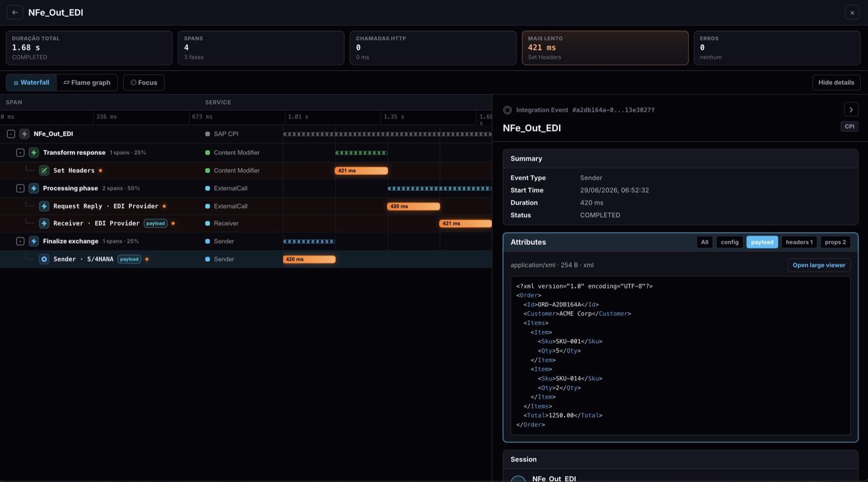
Task: Click the Sender S/4HANA circle icon
Action: pyautogui.click(x=44, y=260)
